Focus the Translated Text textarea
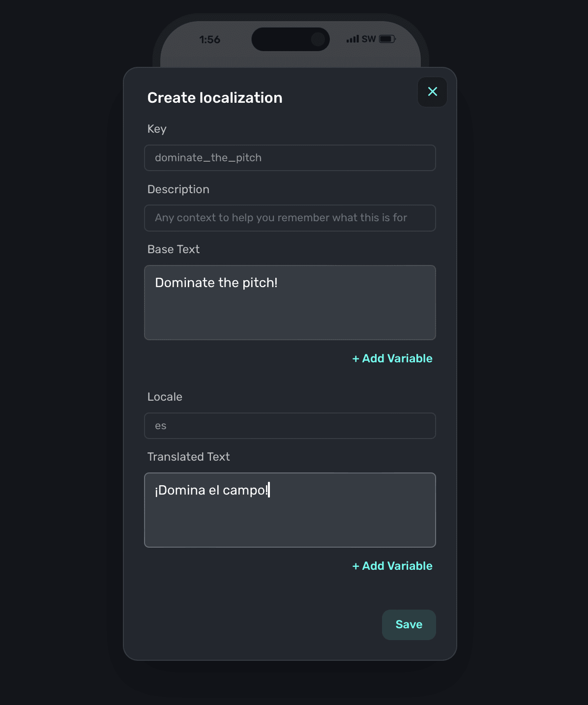The image size is (588, 705). pyautogui.click(x=290, y=510)
